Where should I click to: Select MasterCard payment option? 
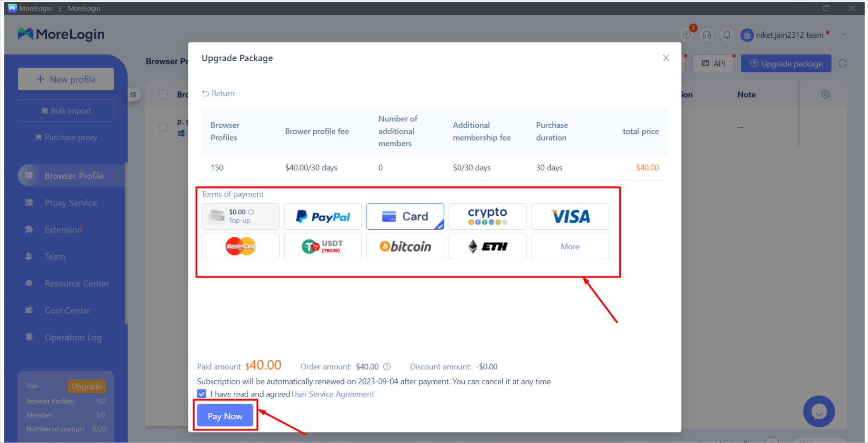pyautogui.click(x=241, y=246)
